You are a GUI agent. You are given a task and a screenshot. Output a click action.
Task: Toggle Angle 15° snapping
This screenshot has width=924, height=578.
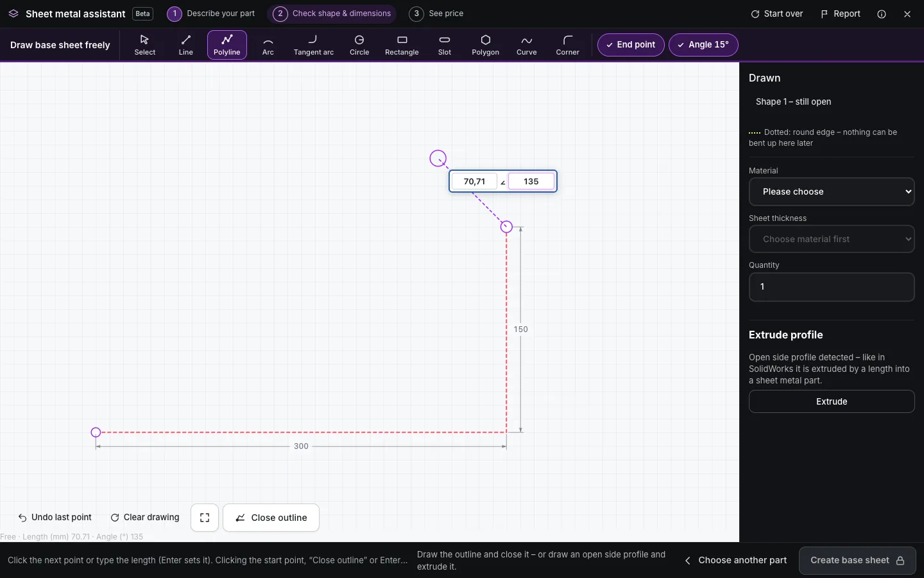coord(703,45)
